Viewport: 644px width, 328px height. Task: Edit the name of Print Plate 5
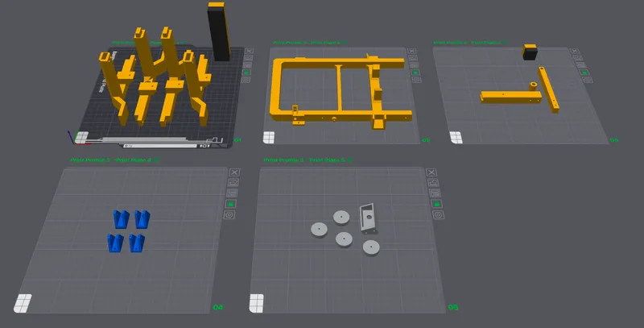349,160
